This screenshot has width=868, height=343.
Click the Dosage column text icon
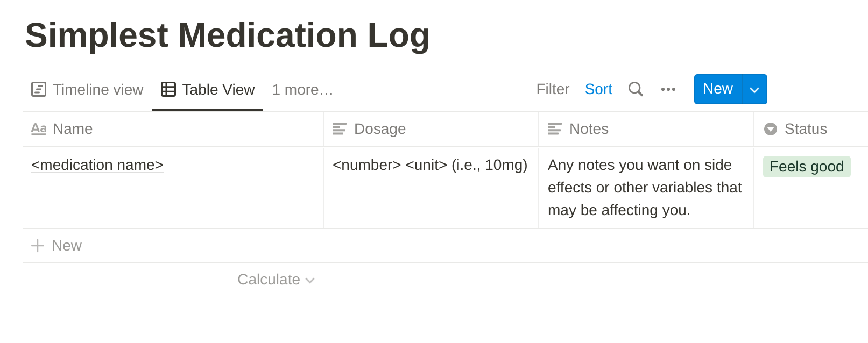pos(340,129)
